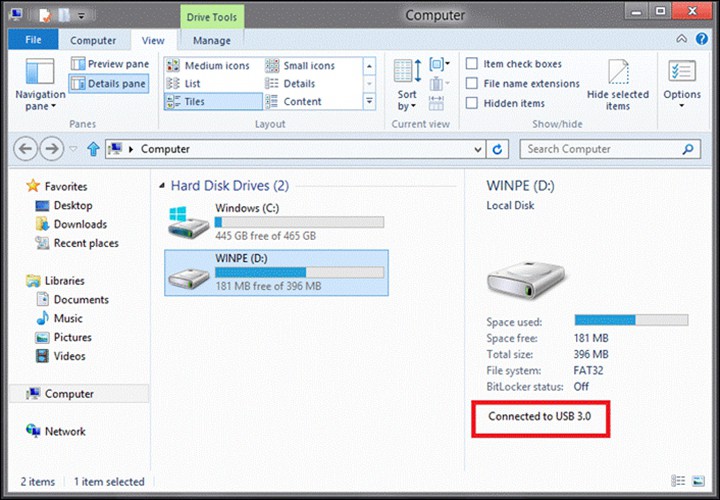Screen dimensions: 720x500
Task: Toggle the Preview pane
Action: pos(110,64)
